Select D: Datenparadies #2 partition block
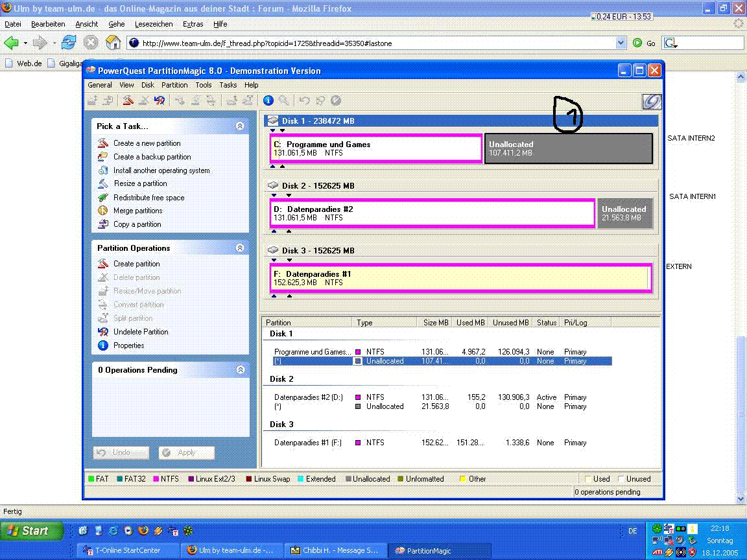This screenshot has width=747, height=560. click(x=433, y=213)
